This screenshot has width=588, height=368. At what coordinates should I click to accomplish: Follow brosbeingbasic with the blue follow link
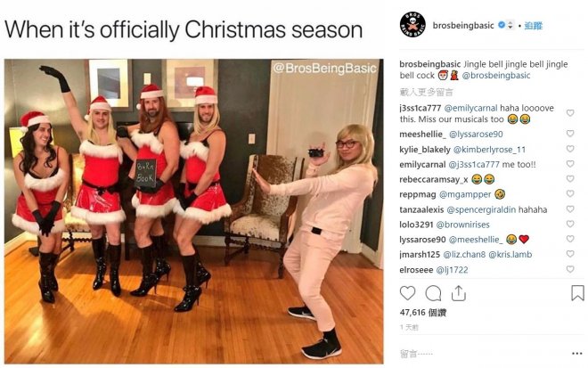point(534,26)
